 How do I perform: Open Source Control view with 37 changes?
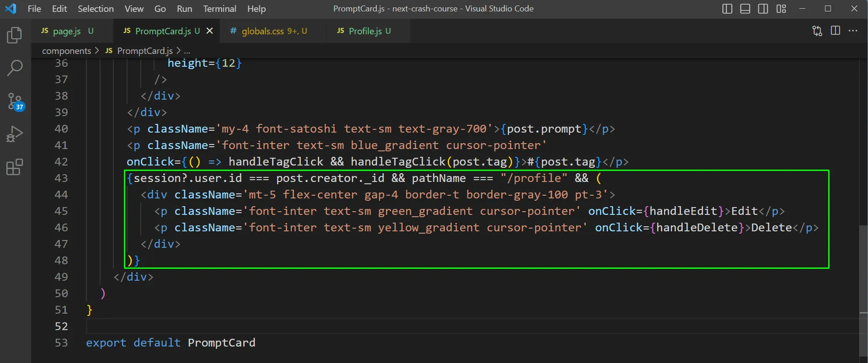point(15,101)
